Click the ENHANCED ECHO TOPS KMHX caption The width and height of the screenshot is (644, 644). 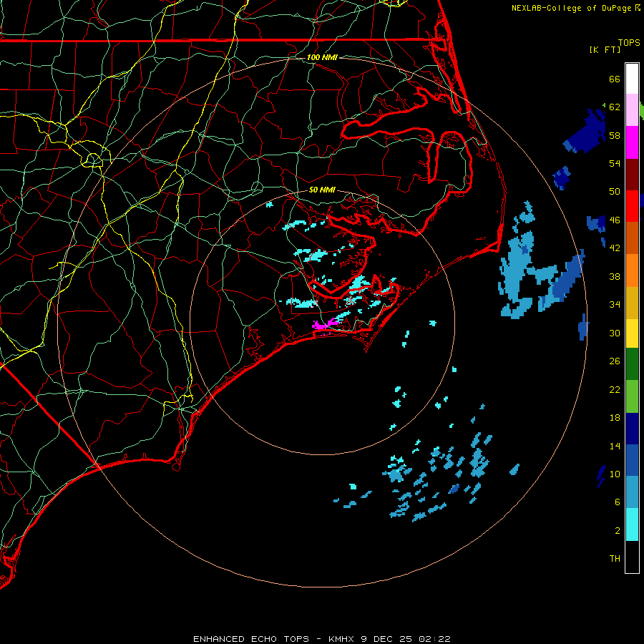click(x=322, y=639)
